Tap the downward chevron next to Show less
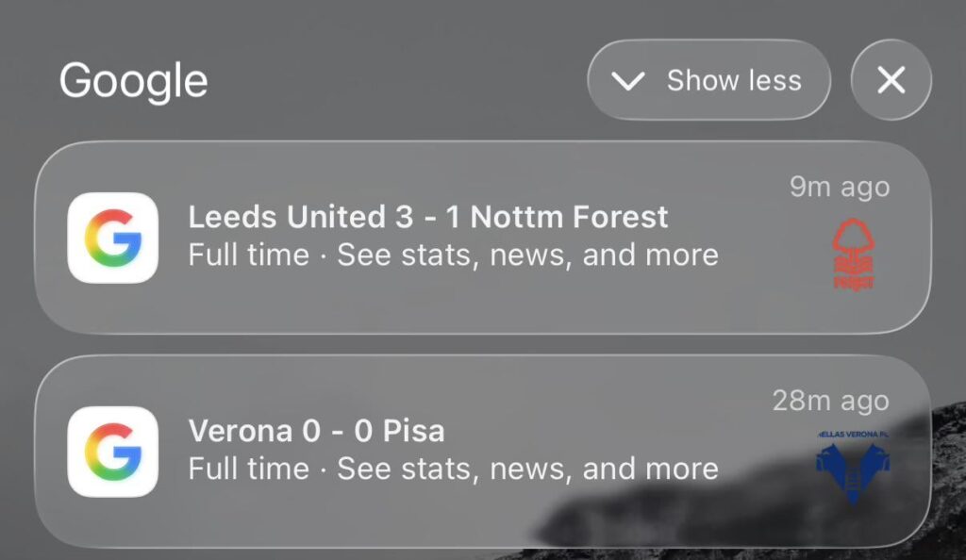The height and width of the screenshot is (560, 966). tap(627, 80)
